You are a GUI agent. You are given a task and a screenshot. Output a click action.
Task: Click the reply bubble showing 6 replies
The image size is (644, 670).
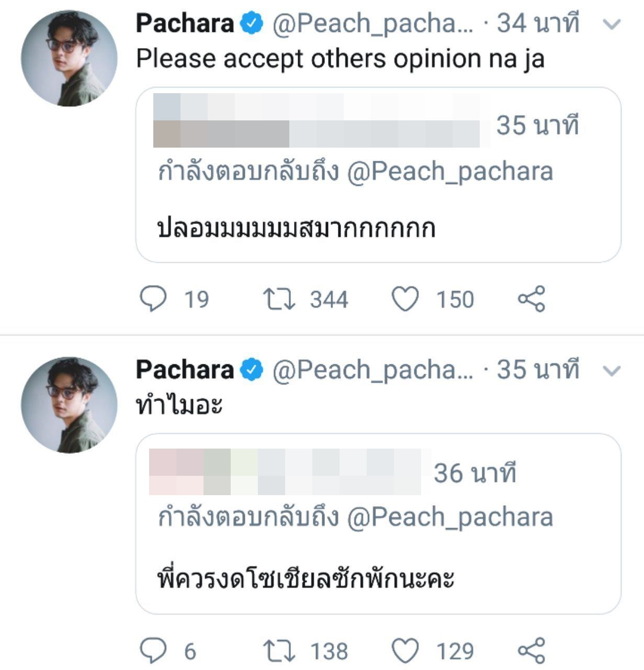152,651
